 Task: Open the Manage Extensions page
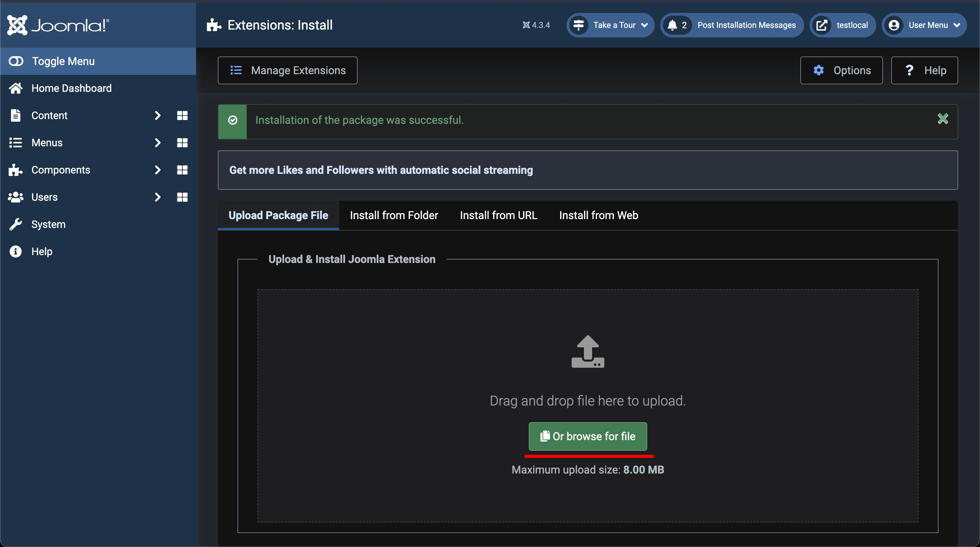point(288,70)
